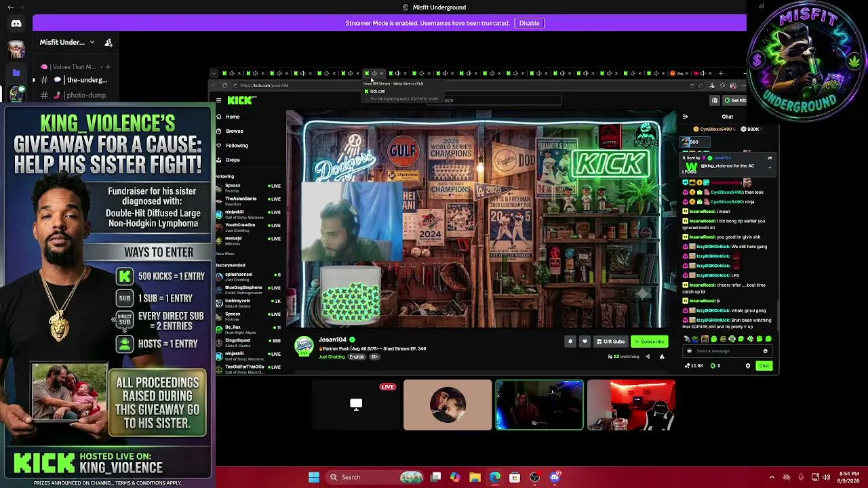Open recommended channel ZingoSquad
Viewport: 868px width, 488px height.
coord(248,342)
